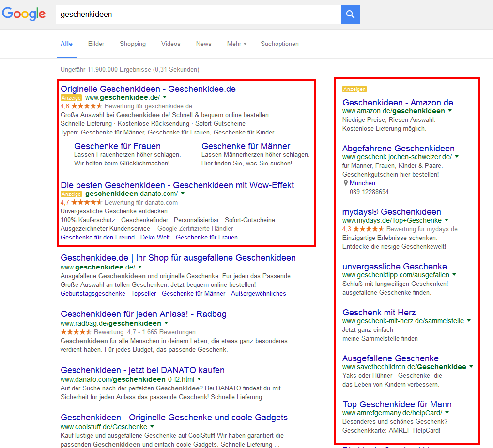Open large 'Geschenke für Männer' sitelink heading

click(246, 146)
